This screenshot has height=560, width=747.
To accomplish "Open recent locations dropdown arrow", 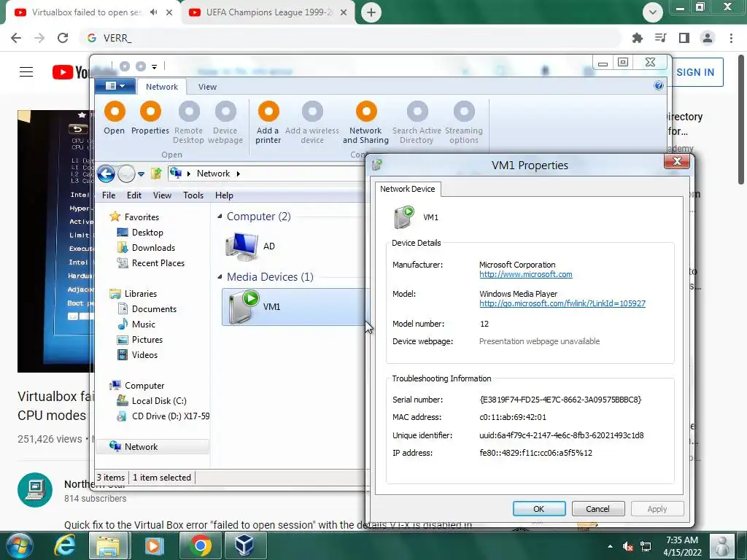I will point(141,174).
